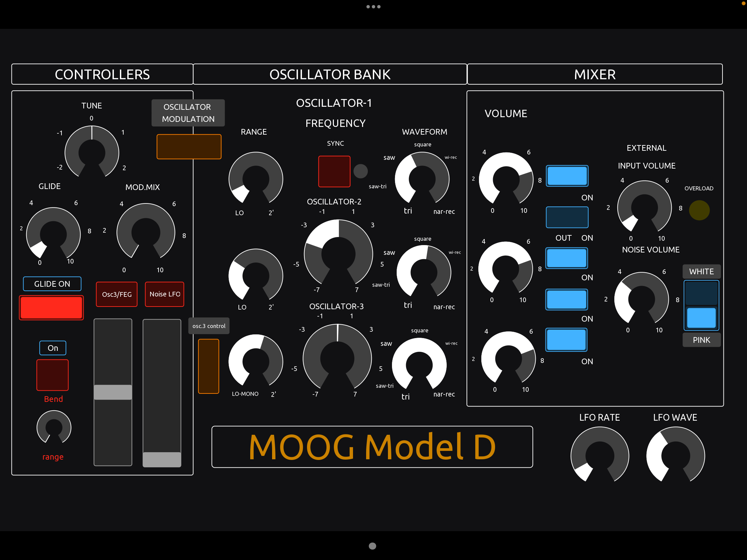Image resolution: width=747 pixels, height=560 pixels.
Task: Click the EXTERNAL INPUT VOLUME knob
Action: click(x=644, y=207)
